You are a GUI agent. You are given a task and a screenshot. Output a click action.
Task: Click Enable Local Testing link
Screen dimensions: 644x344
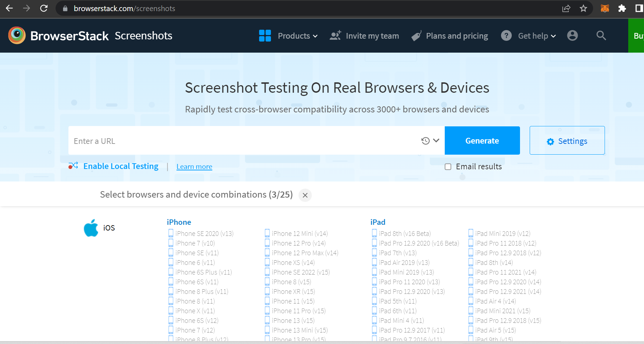click(121, 166)
